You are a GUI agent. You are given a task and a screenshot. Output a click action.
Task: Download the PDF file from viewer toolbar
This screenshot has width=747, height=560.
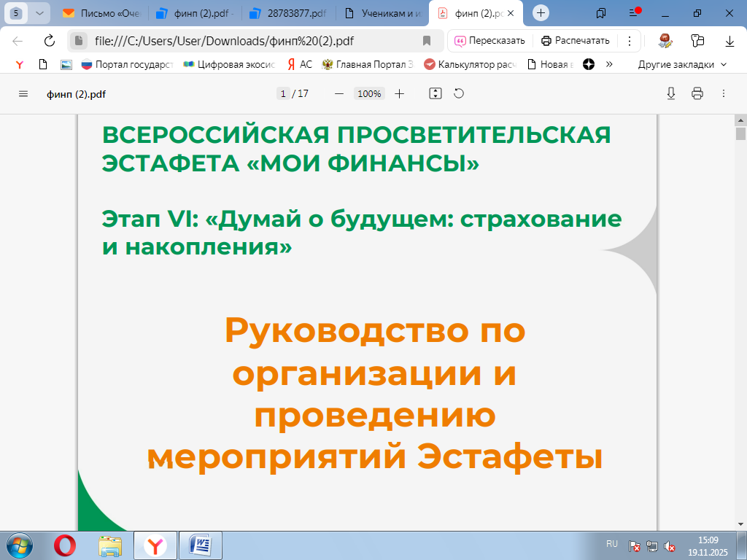(x=671, y=93)
